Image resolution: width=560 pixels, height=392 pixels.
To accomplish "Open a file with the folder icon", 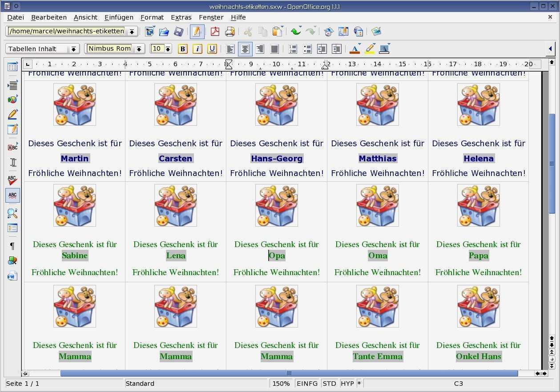I will [164, 32].
